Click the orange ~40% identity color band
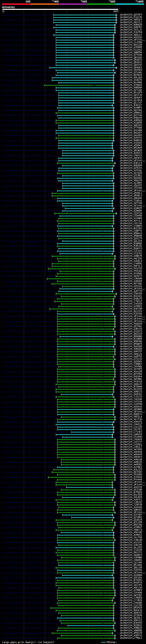Viewport: 146px width, 644px height. pyautogui.click(x=45, y=4)
